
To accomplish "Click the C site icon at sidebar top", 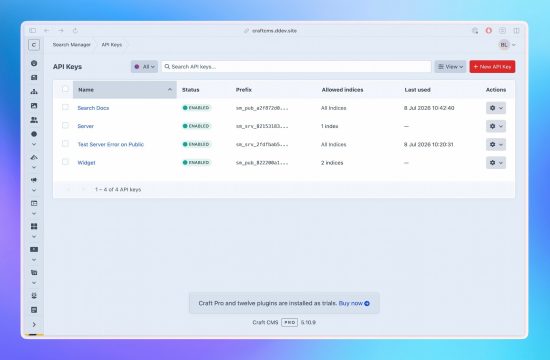I will click(34, 45).
